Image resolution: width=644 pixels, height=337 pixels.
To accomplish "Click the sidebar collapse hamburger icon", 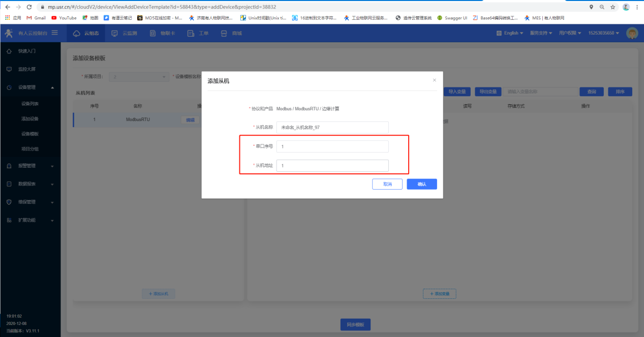I will point(54,33).
